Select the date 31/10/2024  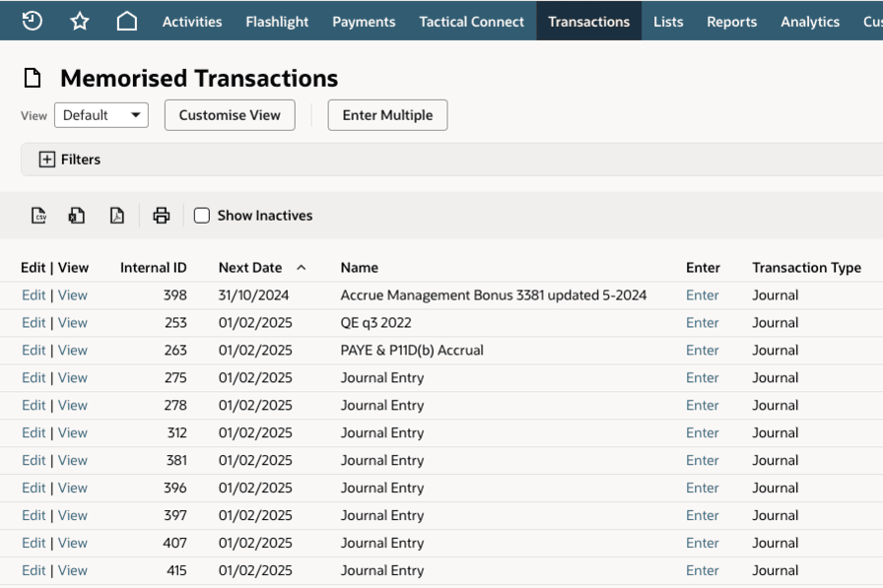253,295
